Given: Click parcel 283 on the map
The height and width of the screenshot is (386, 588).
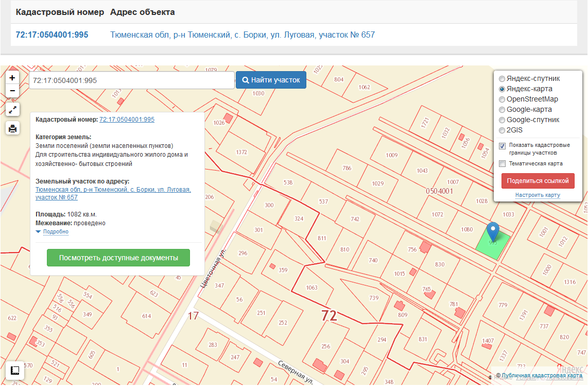Looking at the screenshot, I should click(x=213, y=345).
